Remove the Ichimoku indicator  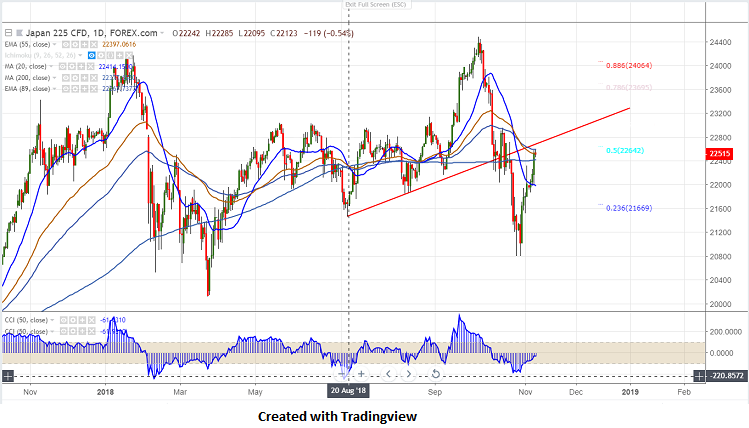click(129, 55)
